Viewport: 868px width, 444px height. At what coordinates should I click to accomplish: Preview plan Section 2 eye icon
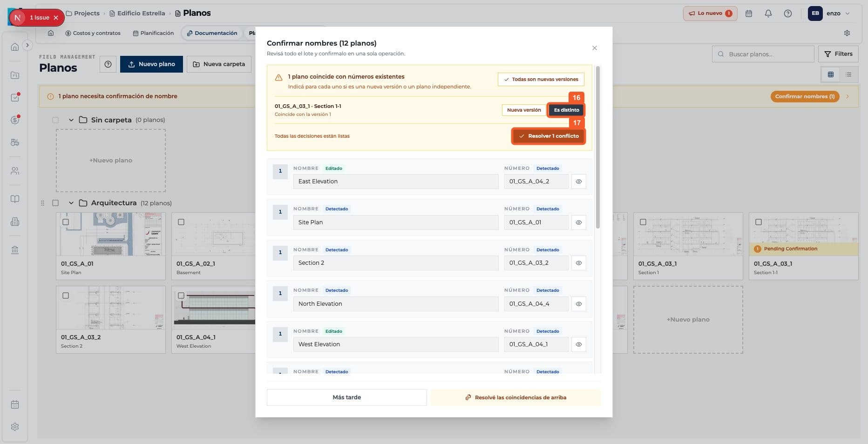[x=579, y=263]
